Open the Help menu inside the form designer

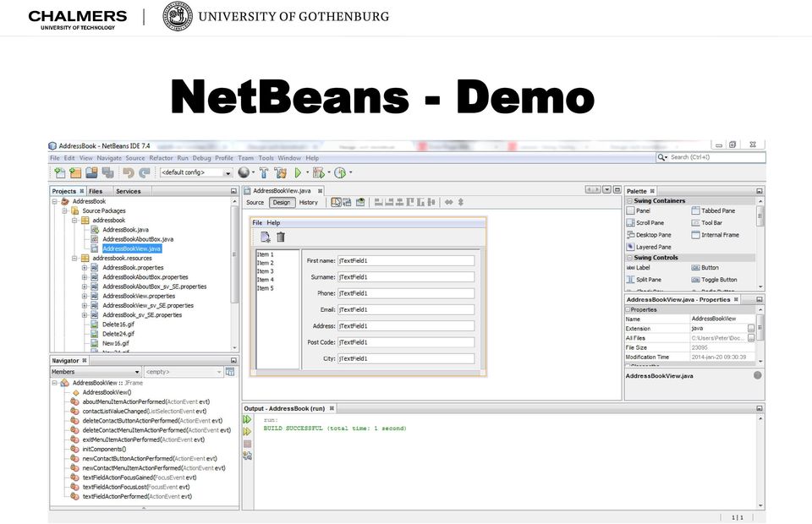tap(273, 223)
